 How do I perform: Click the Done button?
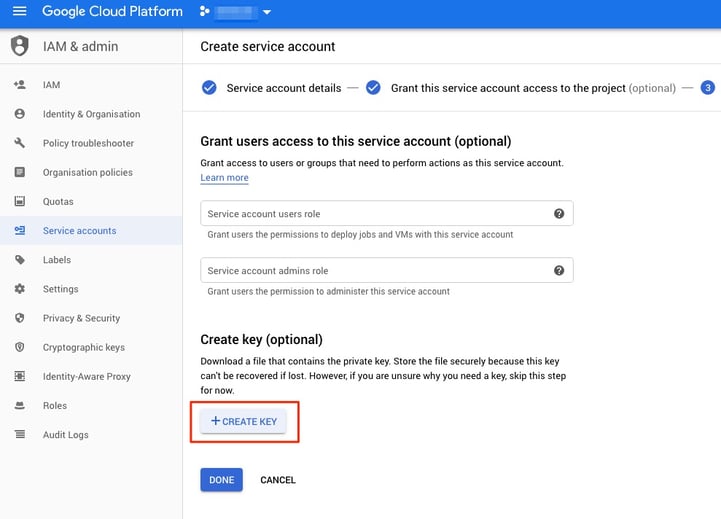click(221, 480)
